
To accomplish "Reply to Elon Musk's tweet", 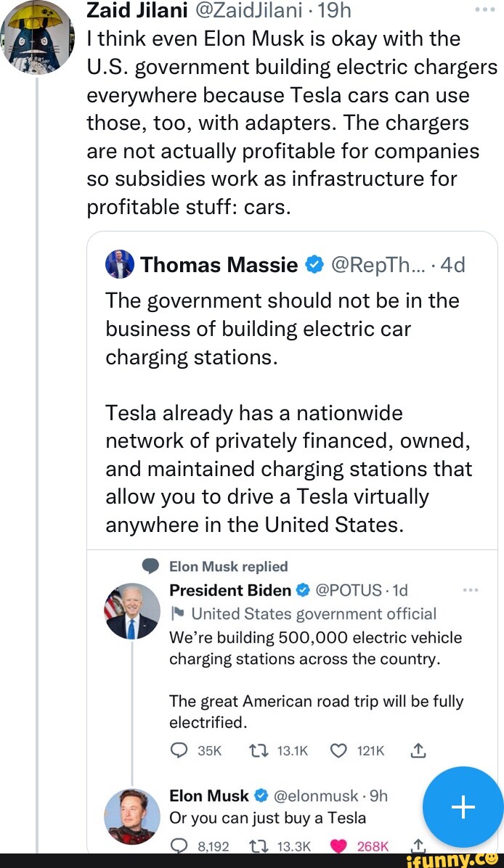I will [x=179, y=845].
